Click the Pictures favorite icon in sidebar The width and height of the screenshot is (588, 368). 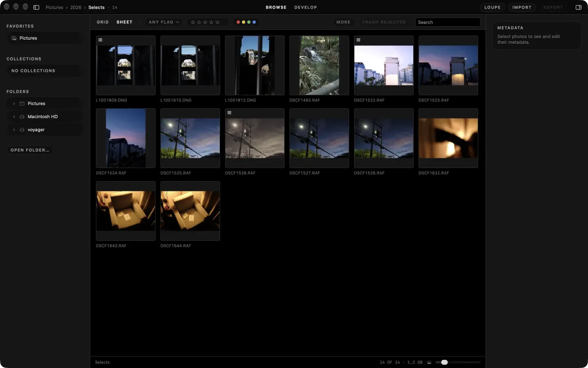tap(14, 38)
